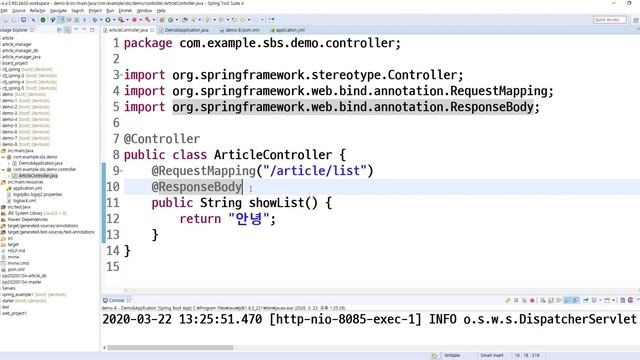Click Remove all terminated launches in console
The height and width of the screenshot is (360, 640).
[x=524, y=300]
